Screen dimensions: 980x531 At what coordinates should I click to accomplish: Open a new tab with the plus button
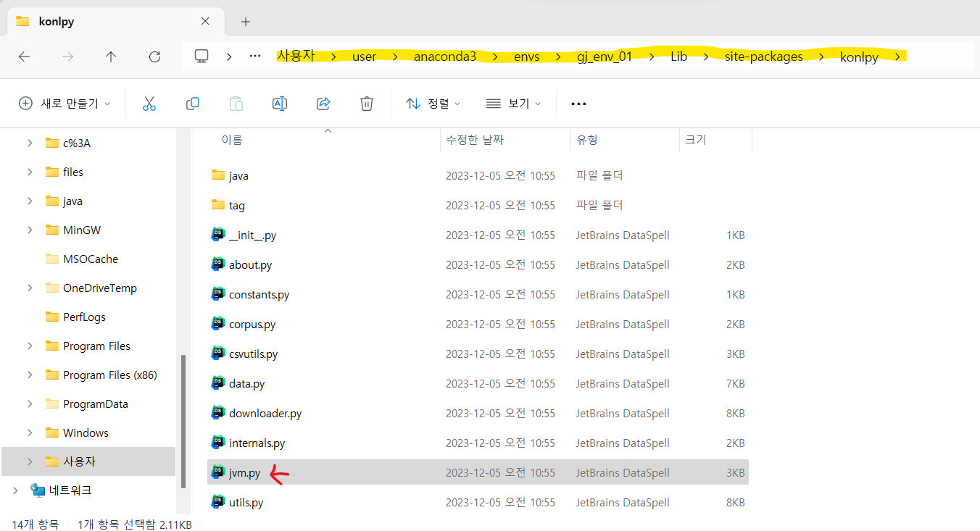[246, 22]
